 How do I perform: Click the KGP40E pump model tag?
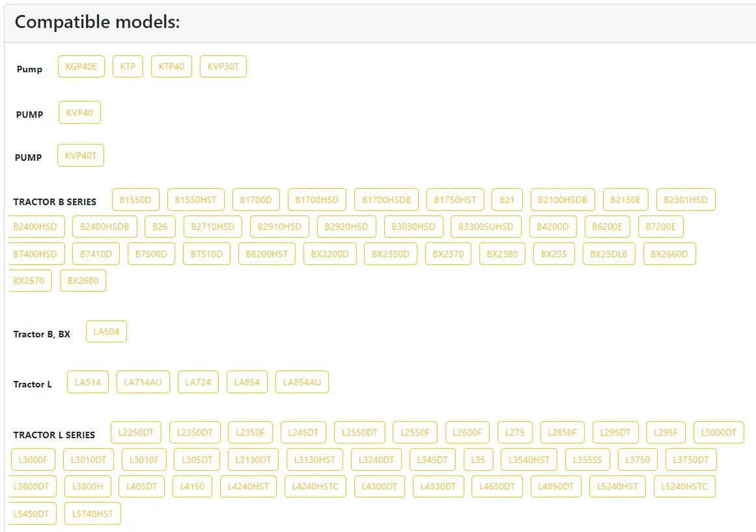tap(81, 66)
